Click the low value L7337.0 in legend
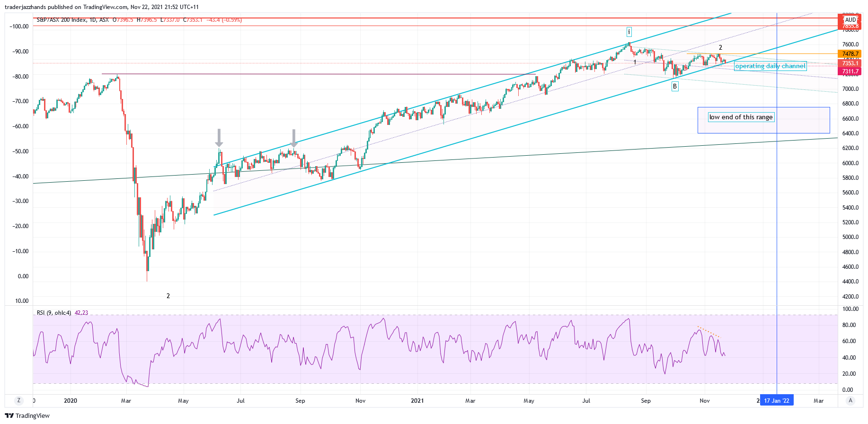 tap(170, 20)
